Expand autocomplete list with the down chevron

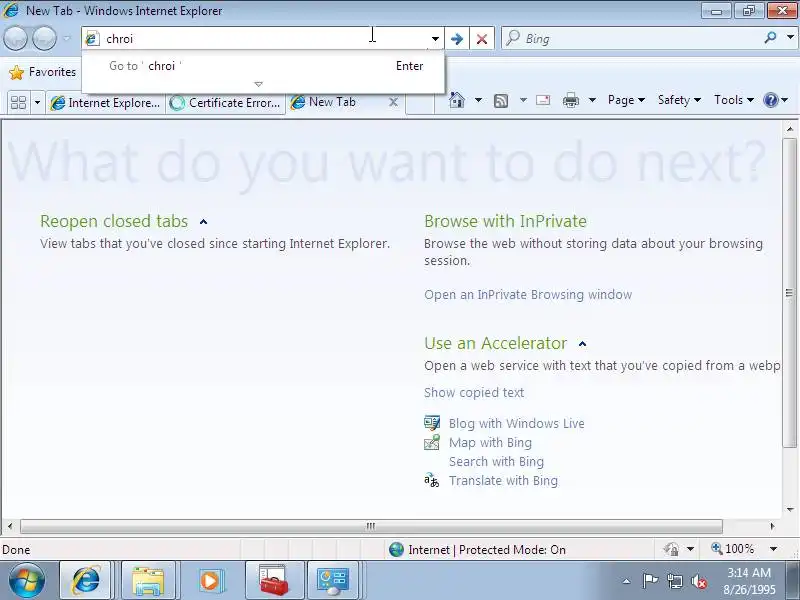pyautogui.click(x=258, y=84)
